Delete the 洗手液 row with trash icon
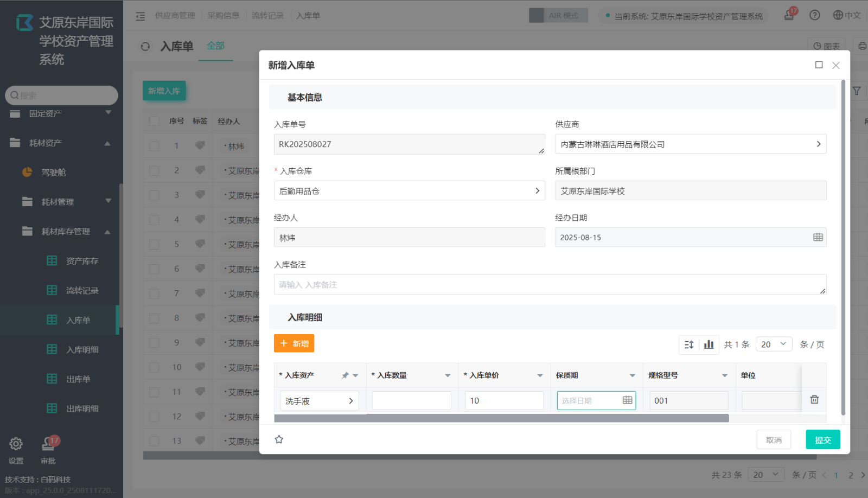This screenshot has height=498, width=868. coord(814,400)
